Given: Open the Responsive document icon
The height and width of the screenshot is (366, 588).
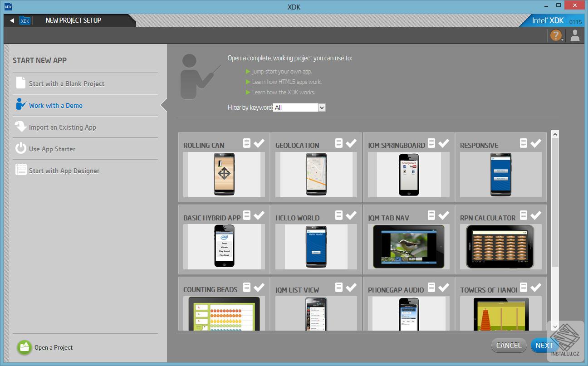Looking at the screenshot, I should (524, 143).
